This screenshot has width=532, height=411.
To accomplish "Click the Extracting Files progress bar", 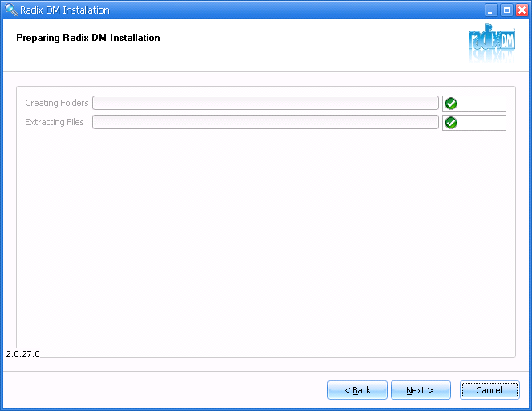I will click(266, 122).
